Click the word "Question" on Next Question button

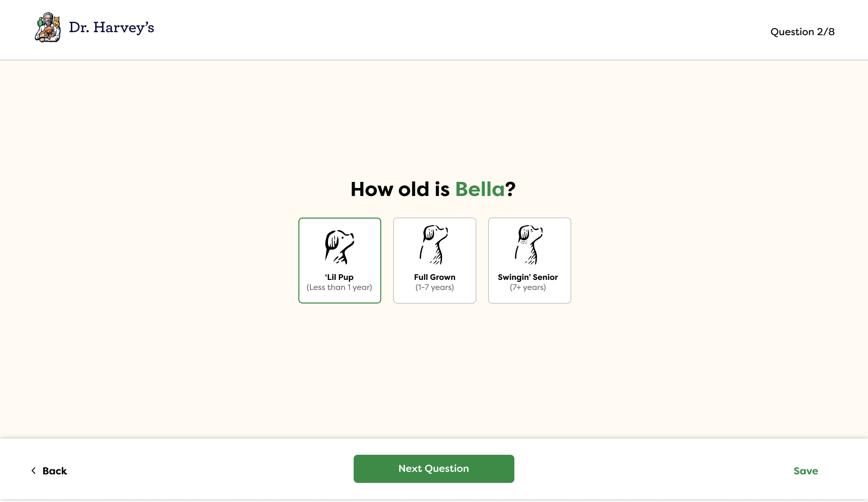tap(447, 468)
